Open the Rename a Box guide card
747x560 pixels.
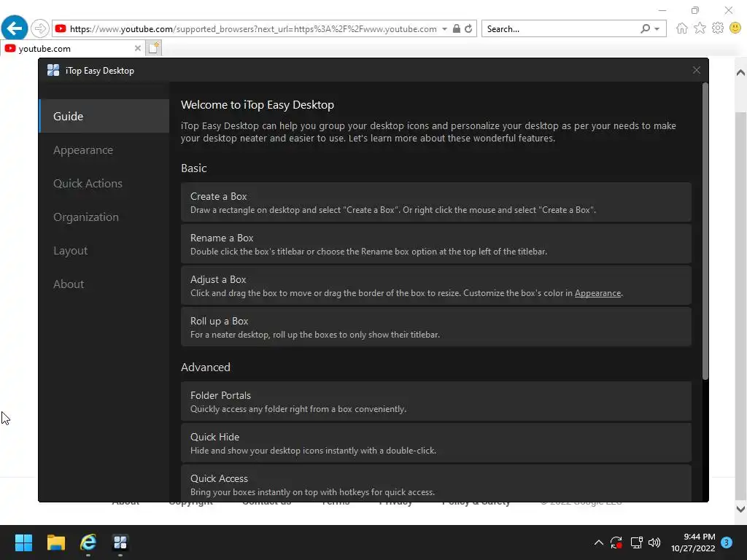coord(436,244)
